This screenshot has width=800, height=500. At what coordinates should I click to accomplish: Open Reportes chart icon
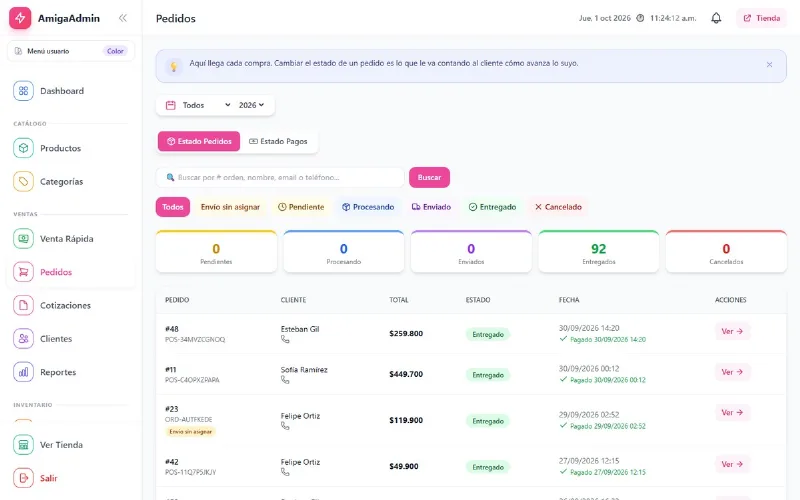click(x=23, y=372)
